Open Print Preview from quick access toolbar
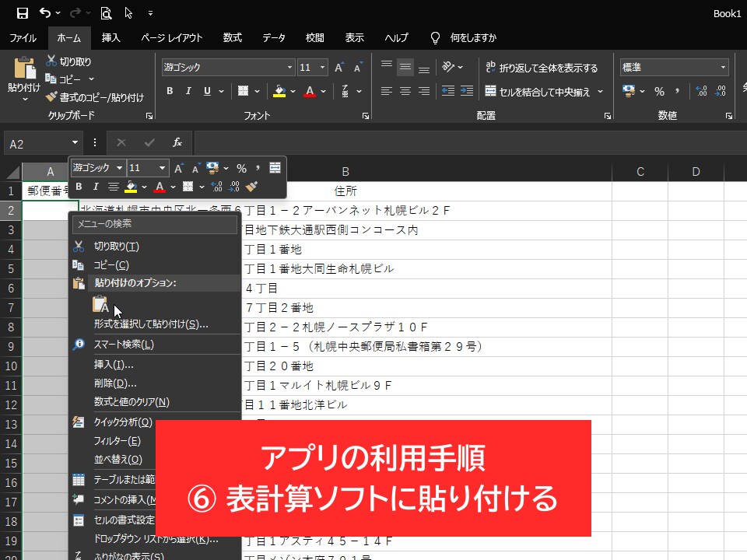 tap(106, 13)
